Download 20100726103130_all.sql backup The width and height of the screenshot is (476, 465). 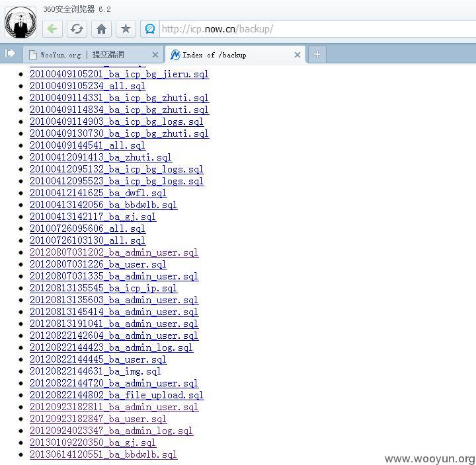coord(87,240)
